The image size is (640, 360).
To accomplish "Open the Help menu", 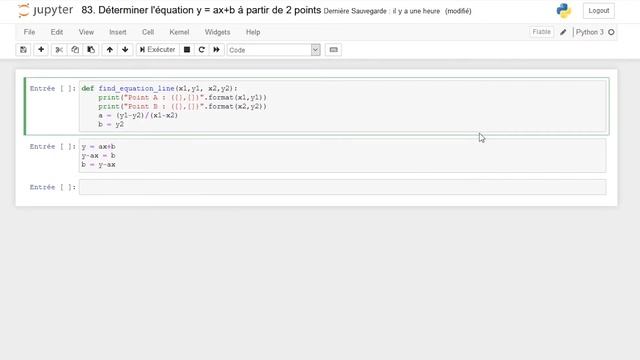I will [253, 32].
